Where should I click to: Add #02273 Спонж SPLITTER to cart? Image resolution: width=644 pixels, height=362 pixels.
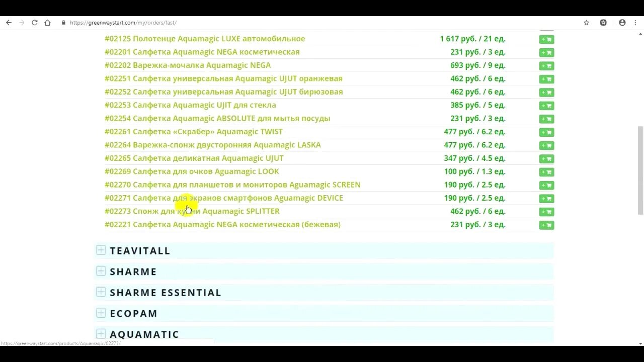pyautogui.click(x=546, y=212)
